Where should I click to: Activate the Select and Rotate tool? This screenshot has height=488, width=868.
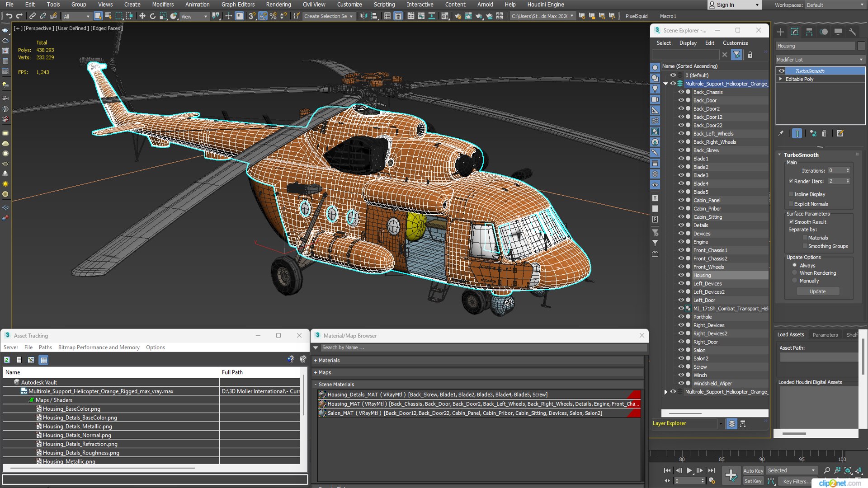click(152, 16)
